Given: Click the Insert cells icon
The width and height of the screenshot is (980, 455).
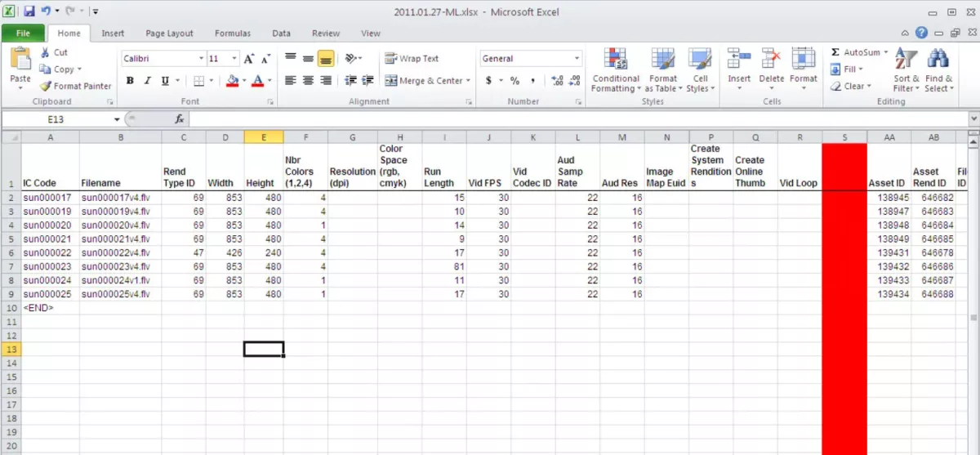Looking at the screenshot, I should (739, 60).
